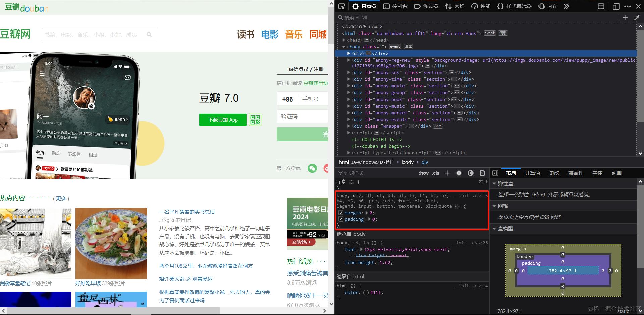Open the 控制台 panel
Viewport: 644px width, 315px height.
395,6
